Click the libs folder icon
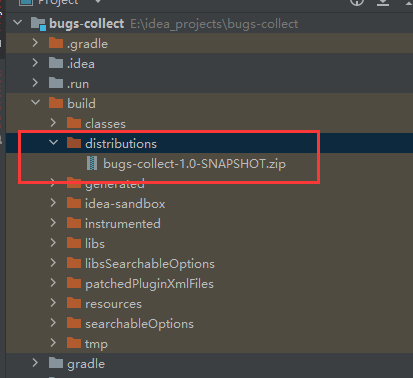Image resolution: width=413 pixels, height=378 pixels. point(74,243)
